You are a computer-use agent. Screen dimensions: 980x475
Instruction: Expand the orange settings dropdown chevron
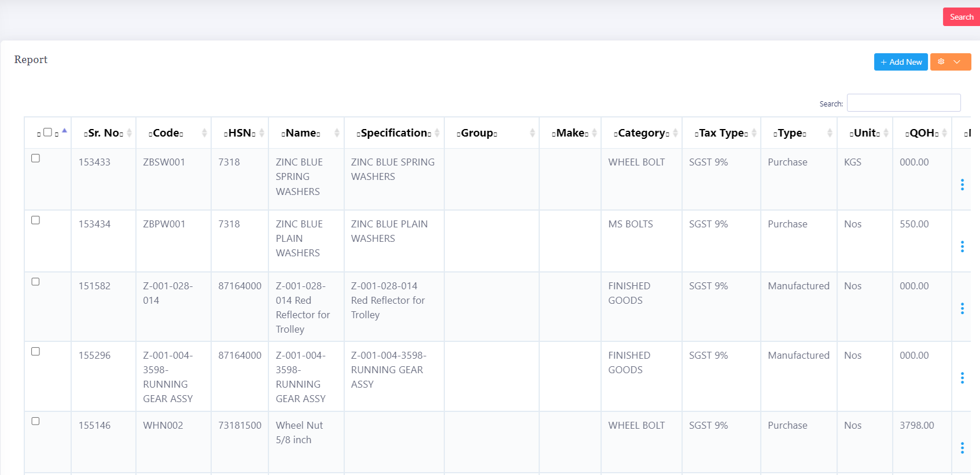click(957, 62)
